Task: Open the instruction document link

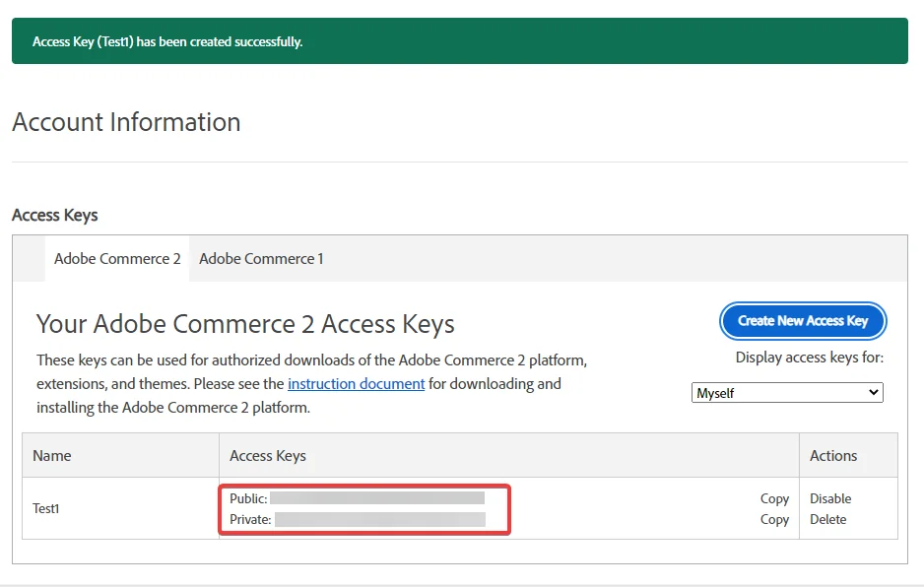Action: pyautogui.click(x=356, y=384)
